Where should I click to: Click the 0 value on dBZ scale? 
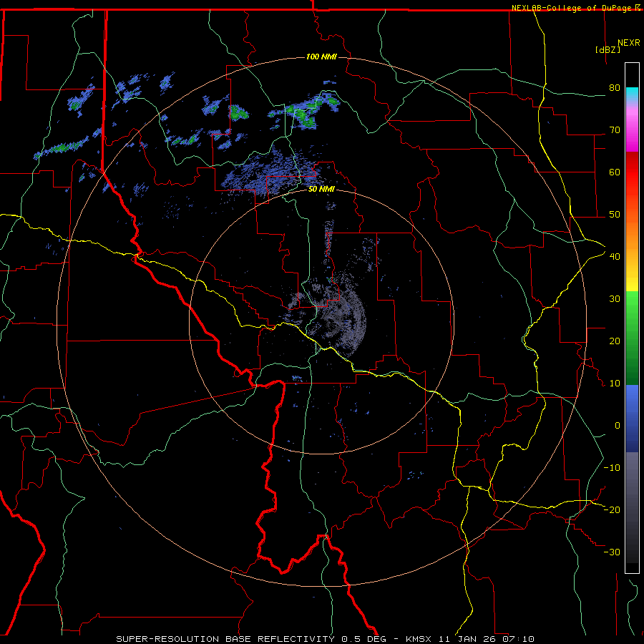618,426
